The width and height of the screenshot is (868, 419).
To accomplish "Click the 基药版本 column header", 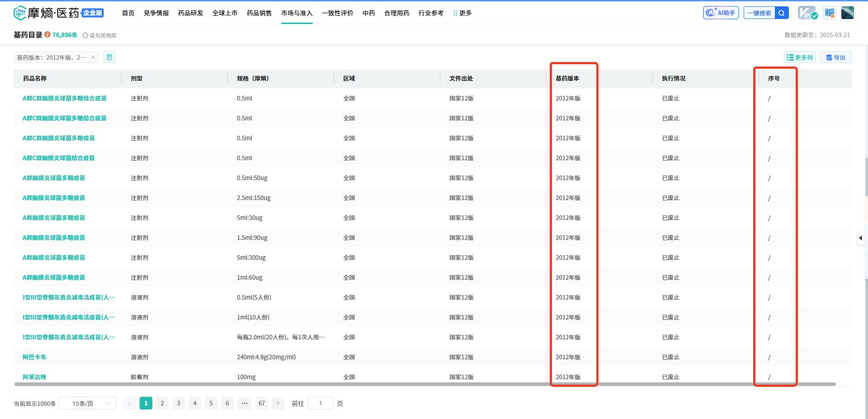I will point(567,78).
